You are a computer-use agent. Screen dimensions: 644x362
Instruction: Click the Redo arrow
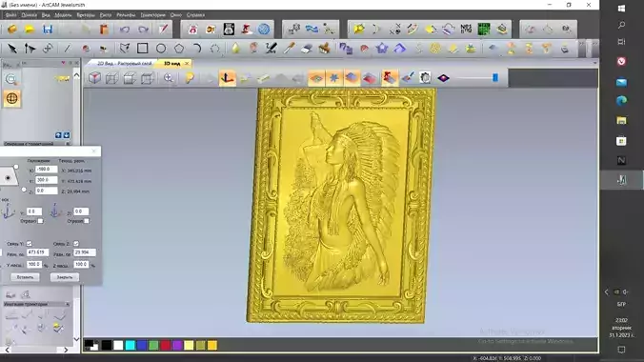point(143,30)
